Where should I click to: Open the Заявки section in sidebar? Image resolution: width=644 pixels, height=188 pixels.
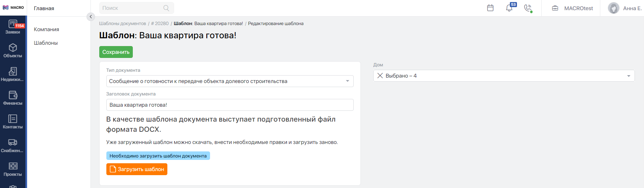tap(13, 27)
